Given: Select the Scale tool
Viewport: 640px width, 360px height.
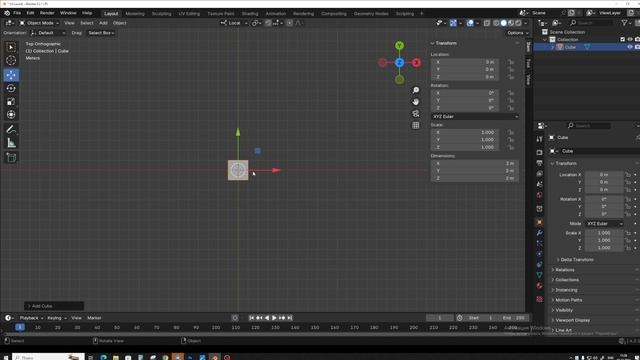Looking at the screenshot, I should (11, 102).
